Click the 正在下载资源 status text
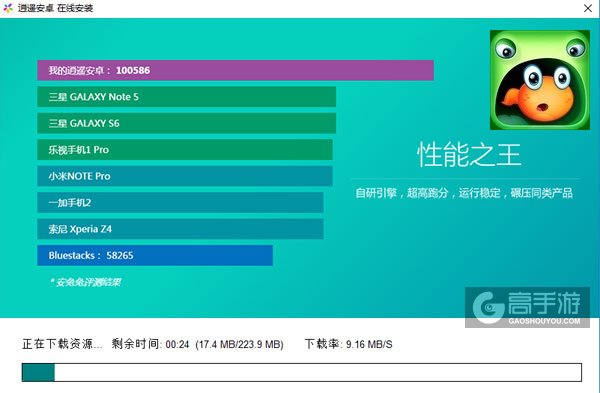This screenshot has height=393, width=600. tap(62, 344)
